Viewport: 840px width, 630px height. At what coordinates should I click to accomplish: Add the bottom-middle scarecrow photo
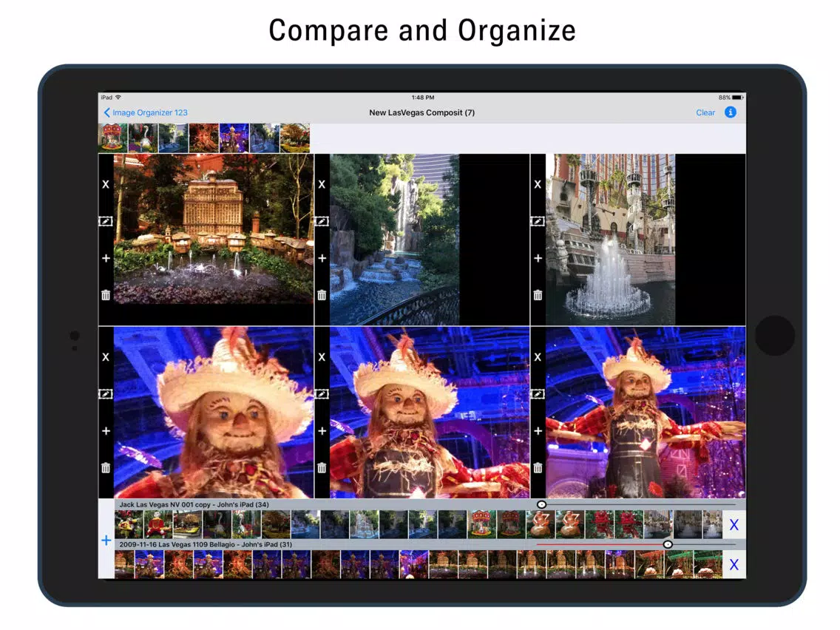(x=322, y=431)
